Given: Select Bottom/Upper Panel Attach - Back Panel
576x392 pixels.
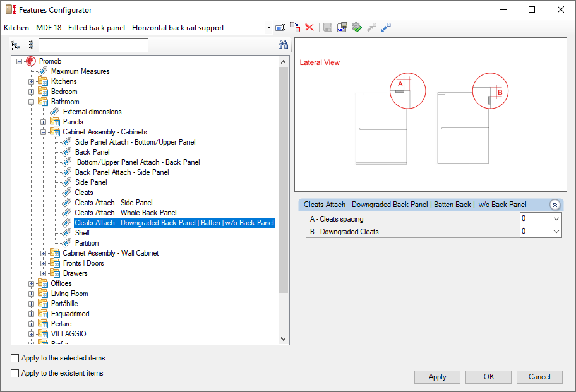Looking at the screenshot, I should (x=138, y=162).
